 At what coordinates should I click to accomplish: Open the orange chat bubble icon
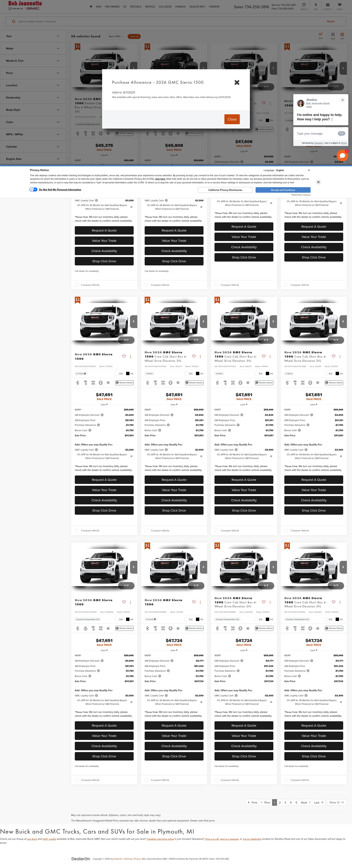point(342,155)
